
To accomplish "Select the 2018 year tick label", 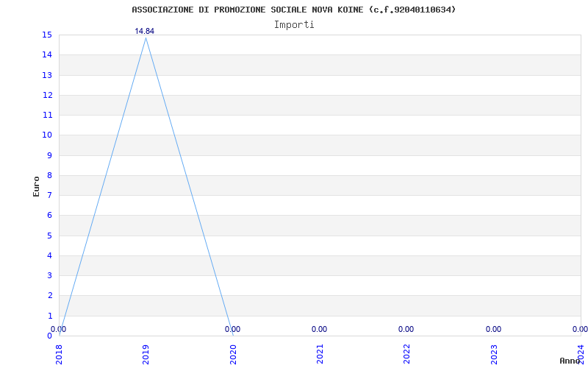I will coord(59,354).
